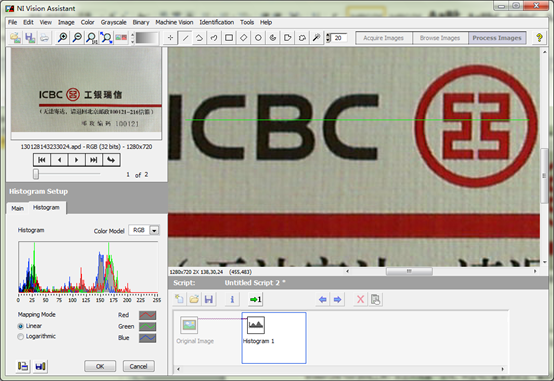Go to next image in browser
The width and height of the screenshot is (554, 381).
click(76, 160)
